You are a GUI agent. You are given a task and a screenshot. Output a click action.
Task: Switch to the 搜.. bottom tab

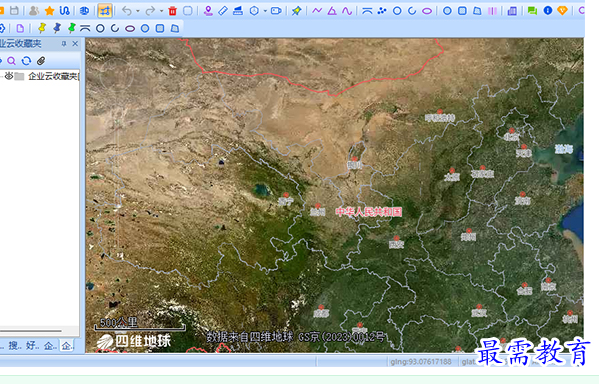coord(15,346)
